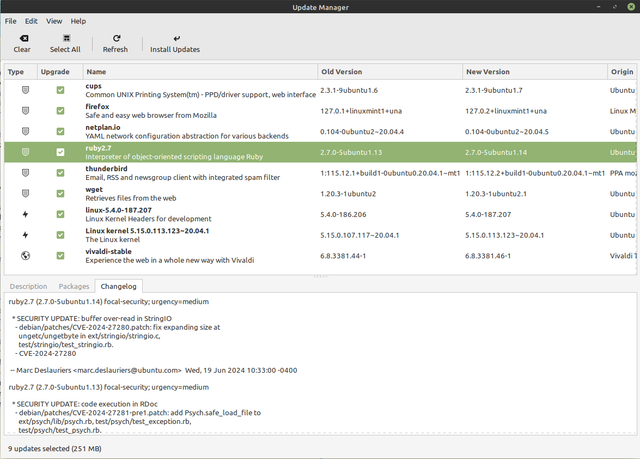
Task: Click old version 2.7.0-5ubuntu1.13 cell
Action: (351, 152)
